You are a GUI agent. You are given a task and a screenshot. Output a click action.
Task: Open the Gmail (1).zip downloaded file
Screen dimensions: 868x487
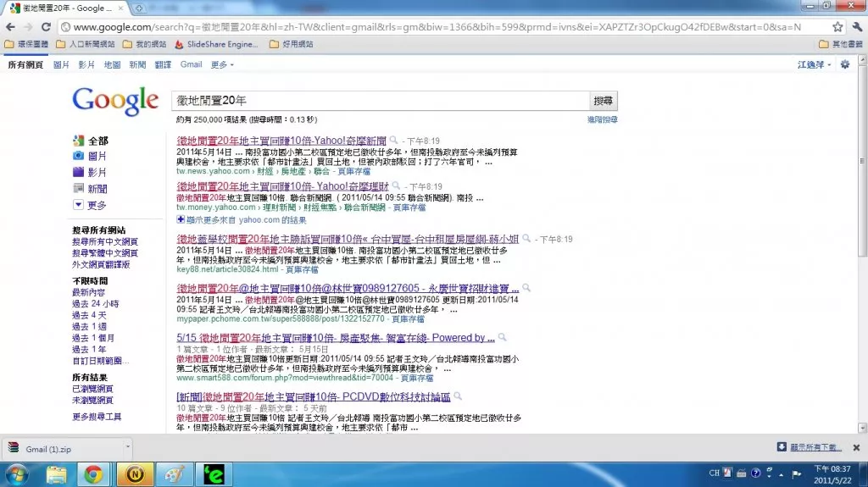coord(60,449)
